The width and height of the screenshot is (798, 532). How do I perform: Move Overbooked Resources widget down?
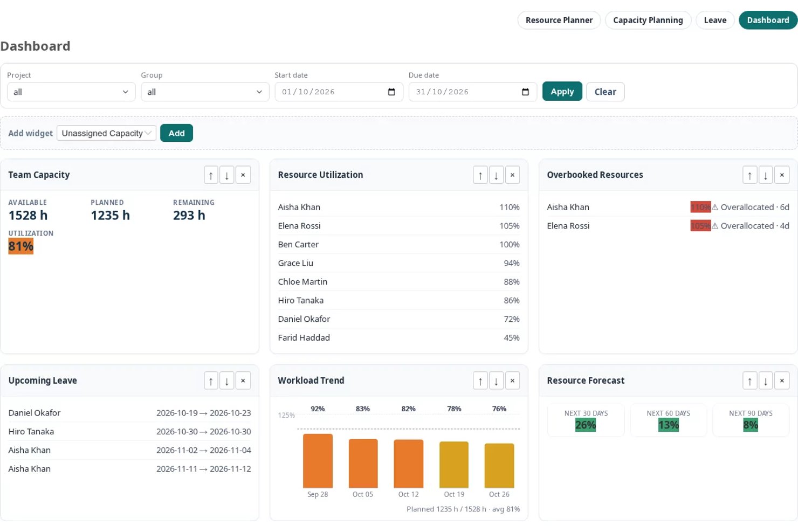click(x=766, y=175)
